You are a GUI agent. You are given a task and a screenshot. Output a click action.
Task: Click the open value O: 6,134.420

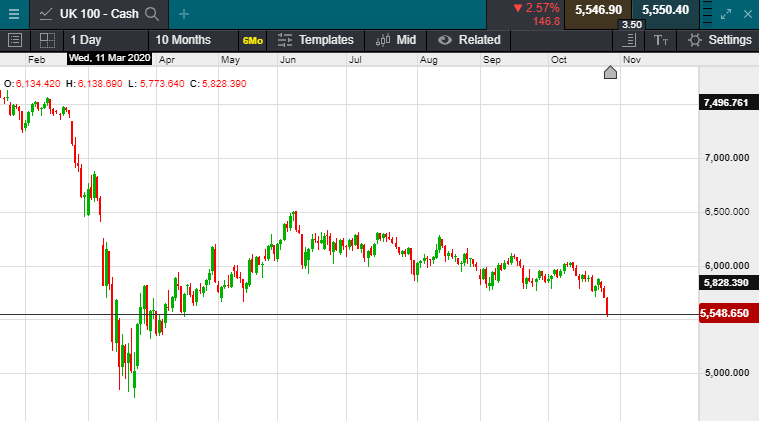(32, 84)
